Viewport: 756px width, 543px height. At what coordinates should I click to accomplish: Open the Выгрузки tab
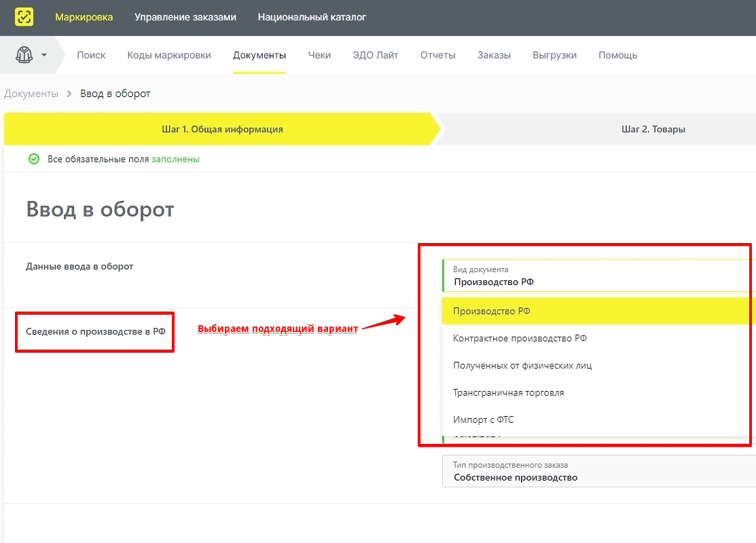point(554,56)
